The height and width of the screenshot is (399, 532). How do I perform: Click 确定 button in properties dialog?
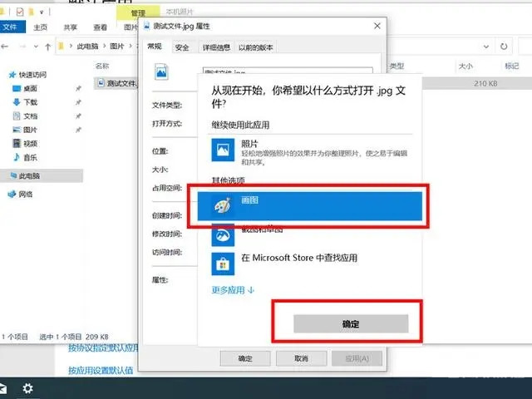click(x=245, y=358)
